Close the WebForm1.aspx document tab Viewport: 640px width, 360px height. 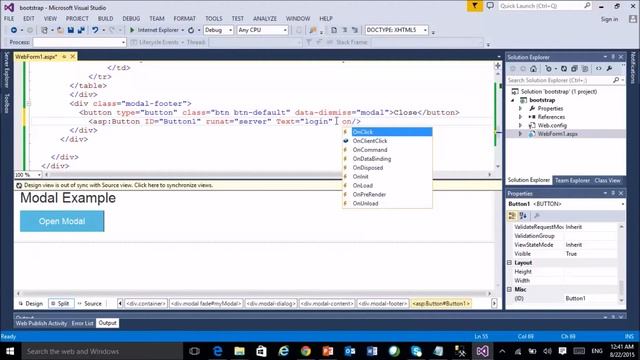(x=73, y=57)
